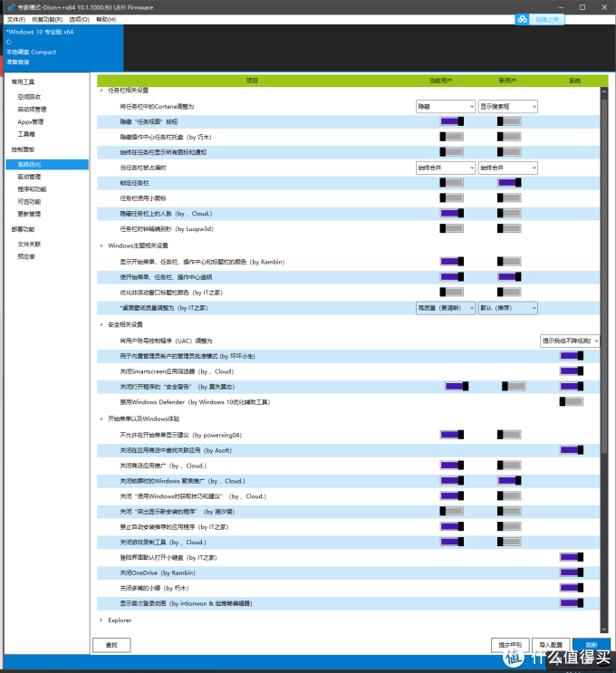Toggle system switch for 显示首次登录动画
The height and width of the screenshot is (673, 616).
[572, 603]
